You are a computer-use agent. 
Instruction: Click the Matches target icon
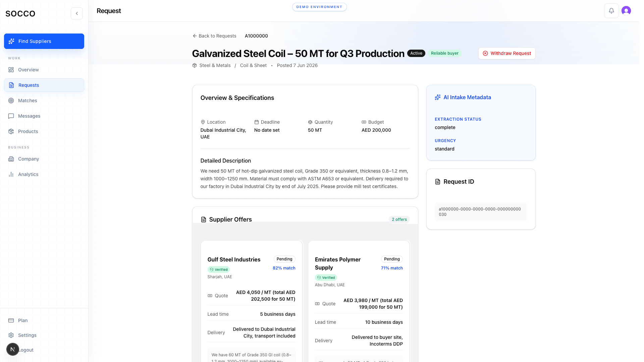11,101
